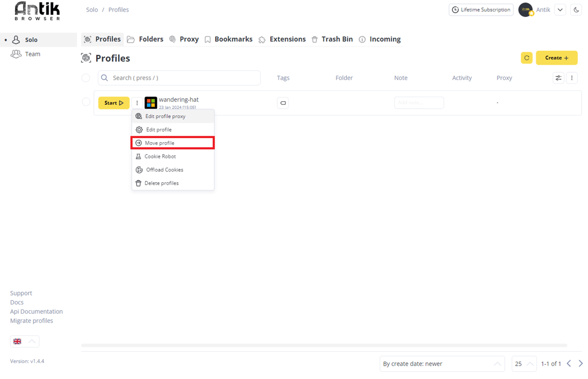
Task: Choose Cookie Robot from menu
Action: [173, 156]
